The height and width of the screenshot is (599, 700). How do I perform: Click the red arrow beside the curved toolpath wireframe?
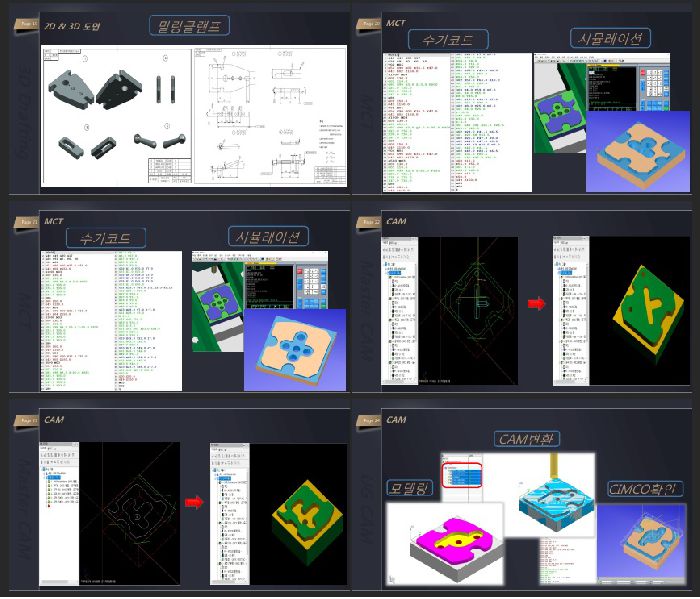[x=194, y=502]
